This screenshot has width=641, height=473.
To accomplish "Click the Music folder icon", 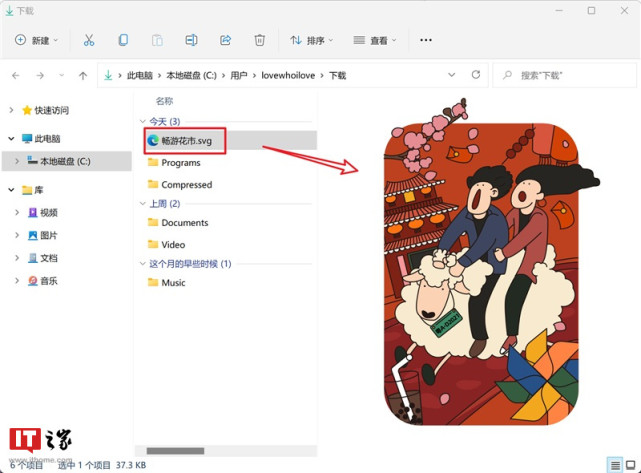I will pyautogui.click(x=153, y=282).
